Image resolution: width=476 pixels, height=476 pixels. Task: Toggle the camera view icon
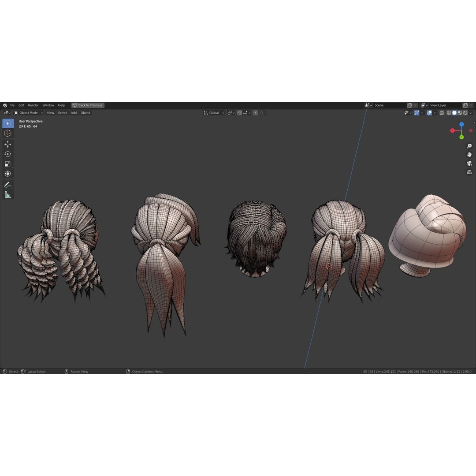click(x=469, y=164)
